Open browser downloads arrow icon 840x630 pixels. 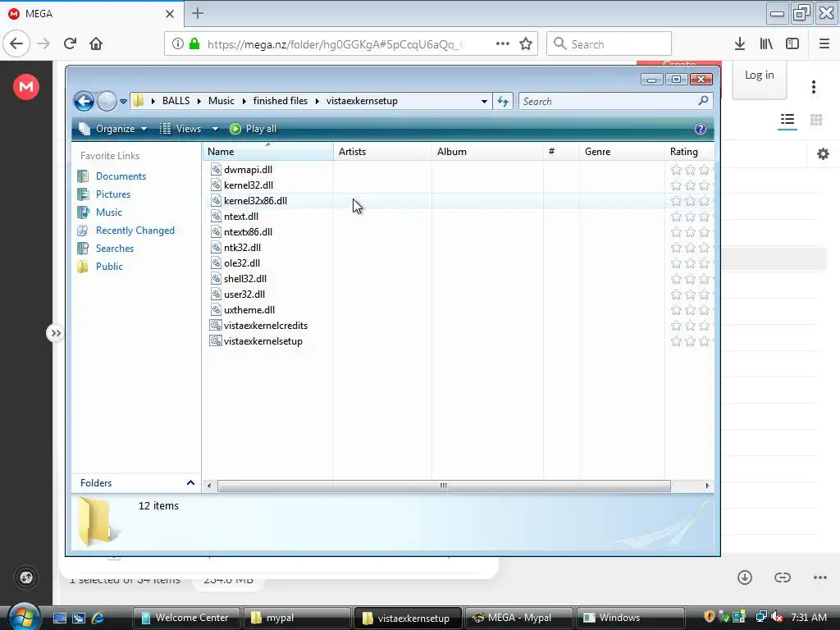pyautogui.click(x=740, y=44)
